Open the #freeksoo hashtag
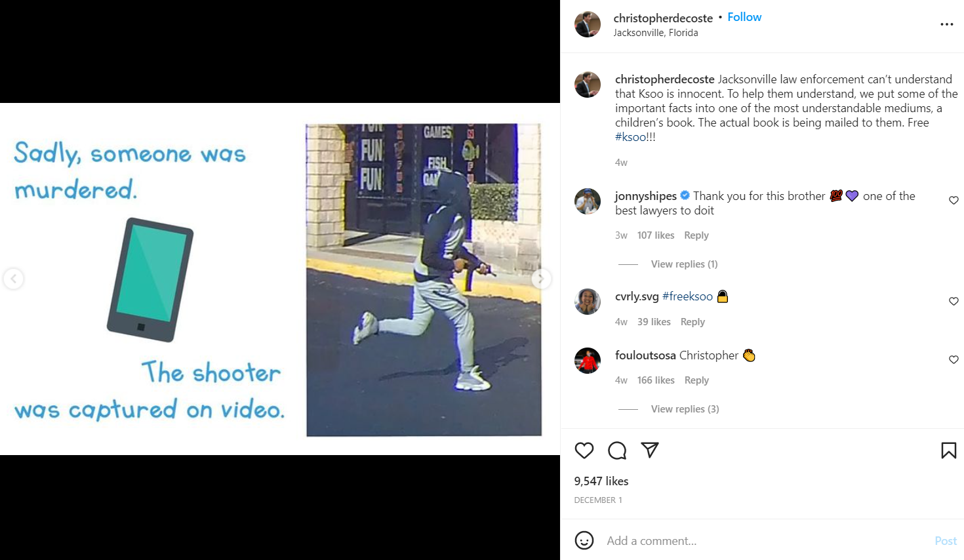The width and height of the screenshot is (964, 560). point(687,296)
